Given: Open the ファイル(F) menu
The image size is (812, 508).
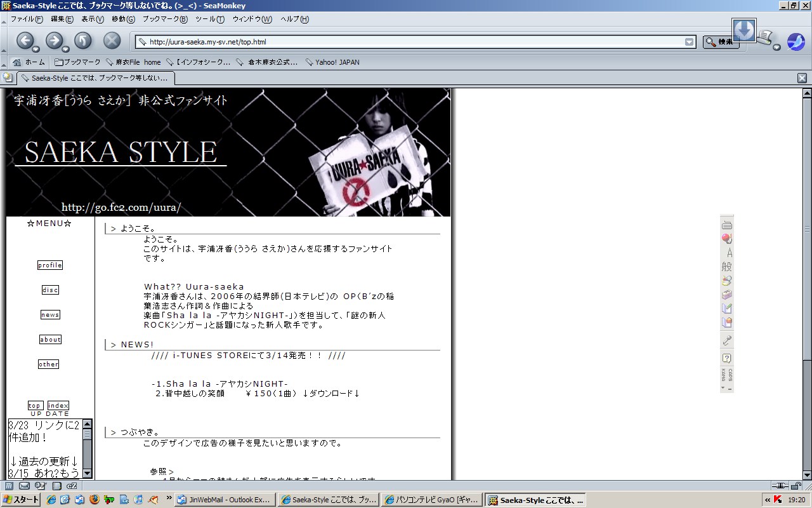Looking at the screenshot, I should [x=27, y=19].
